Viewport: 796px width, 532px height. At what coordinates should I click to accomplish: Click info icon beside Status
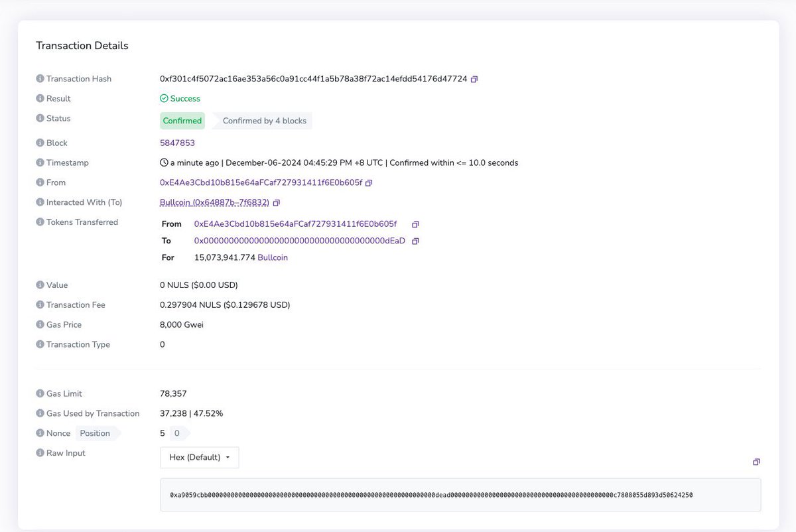40,119
